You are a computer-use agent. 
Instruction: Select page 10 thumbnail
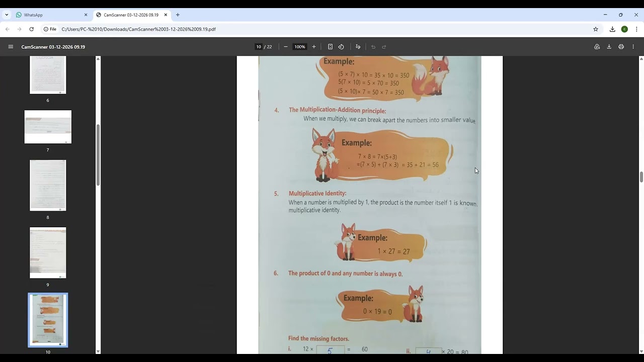tap(48, 320)
